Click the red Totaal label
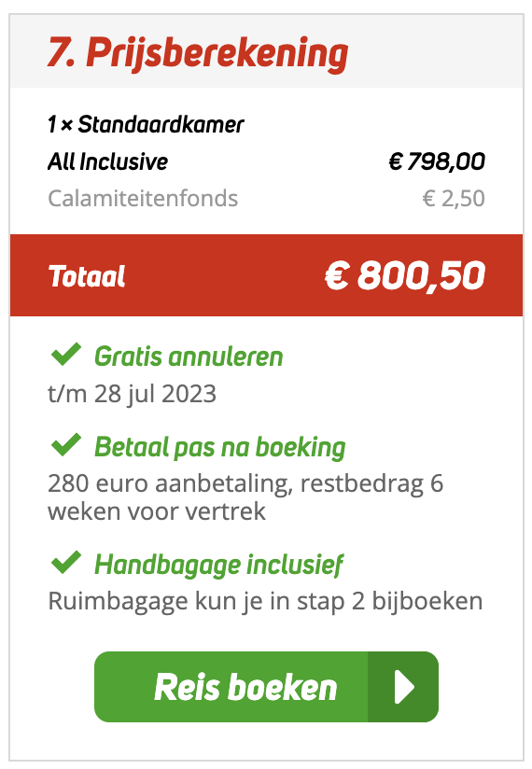Image resolution: width=532 pixels, height=769 pixels. [x=87, y=276]
